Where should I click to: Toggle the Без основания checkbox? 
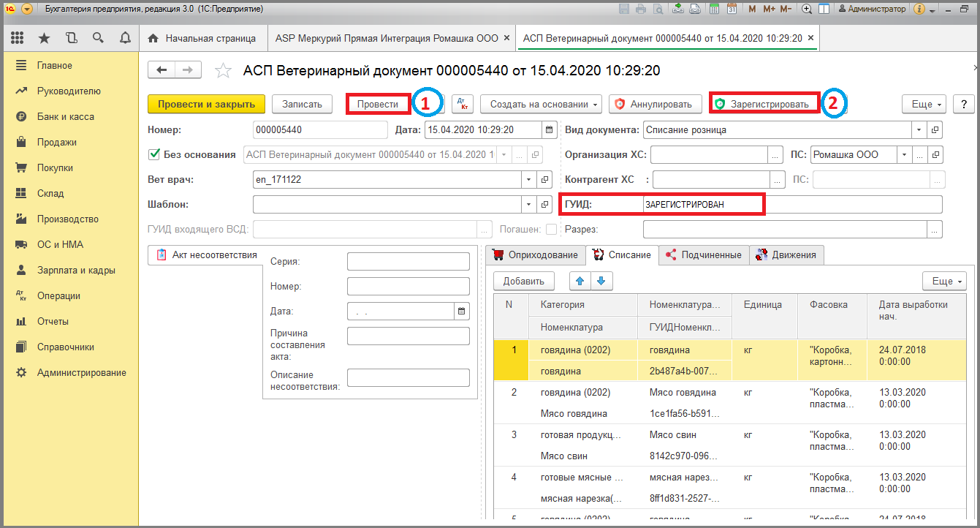154,154
